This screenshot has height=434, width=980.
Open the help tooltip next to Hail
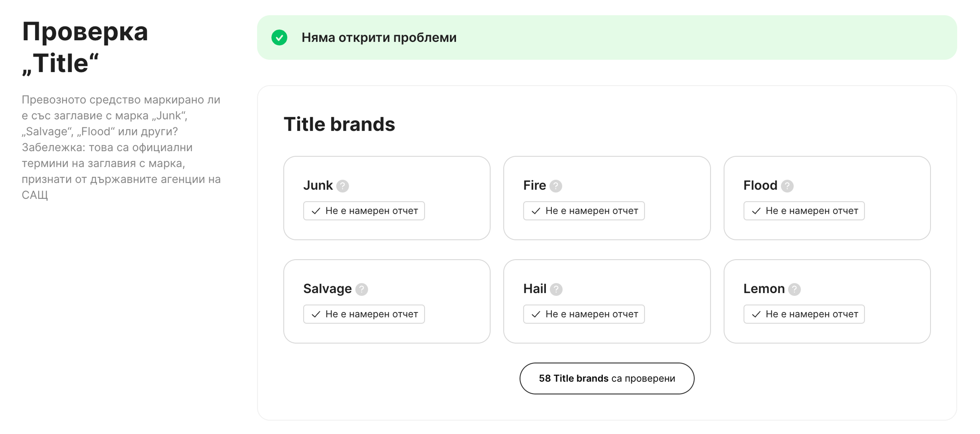coord(556,289)
